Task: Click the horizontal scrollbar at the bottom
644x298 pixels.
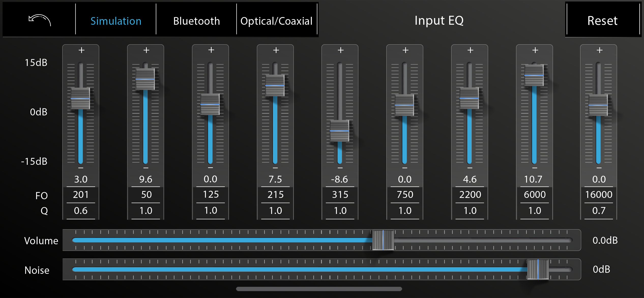Action: pos(319,289)
